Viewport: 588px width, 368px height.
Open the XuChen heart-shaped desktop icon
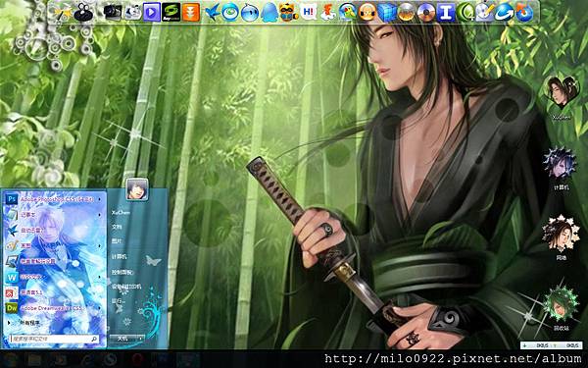[561, 92]
